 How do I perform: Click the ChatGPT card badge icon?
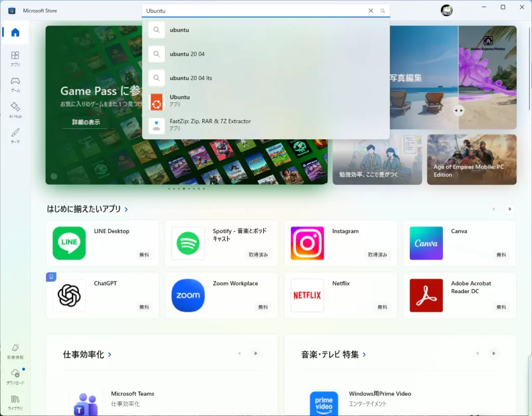point(51,277)
